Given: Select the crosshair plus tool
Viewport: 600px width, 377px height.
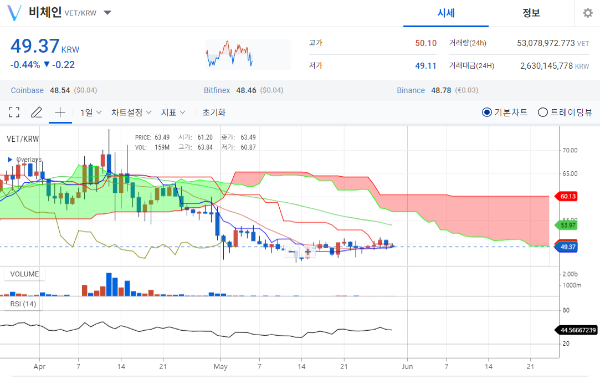Looking at the screenshot, I should tap(60, 112).
